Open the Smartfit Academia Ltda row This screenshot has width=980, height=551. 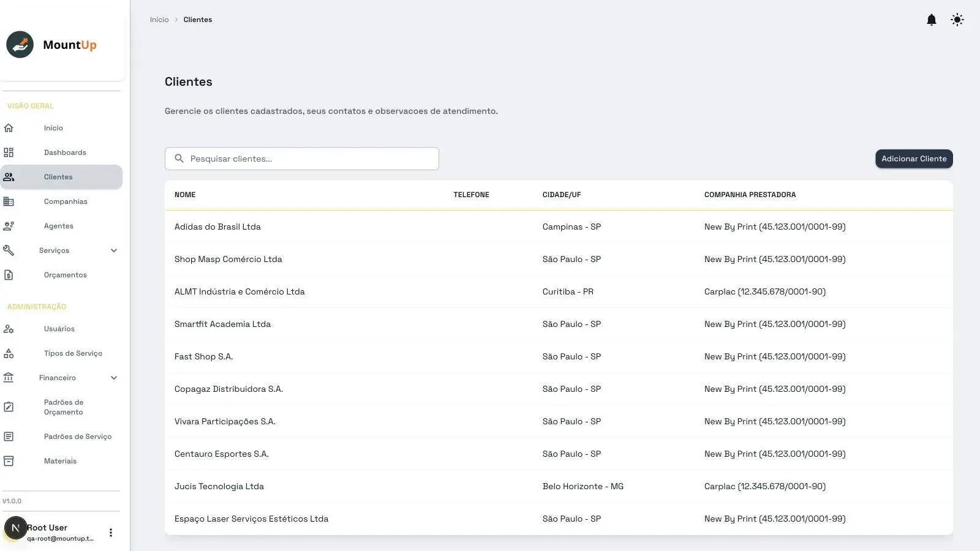click(559, 324)
